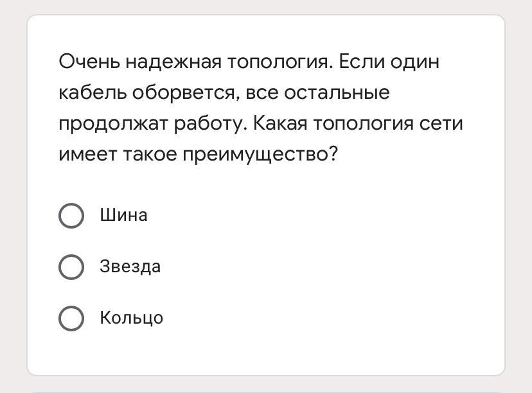532x393 pixels.
Task: Click the word "преимущество?" ending the question
Action: (261, 155)
